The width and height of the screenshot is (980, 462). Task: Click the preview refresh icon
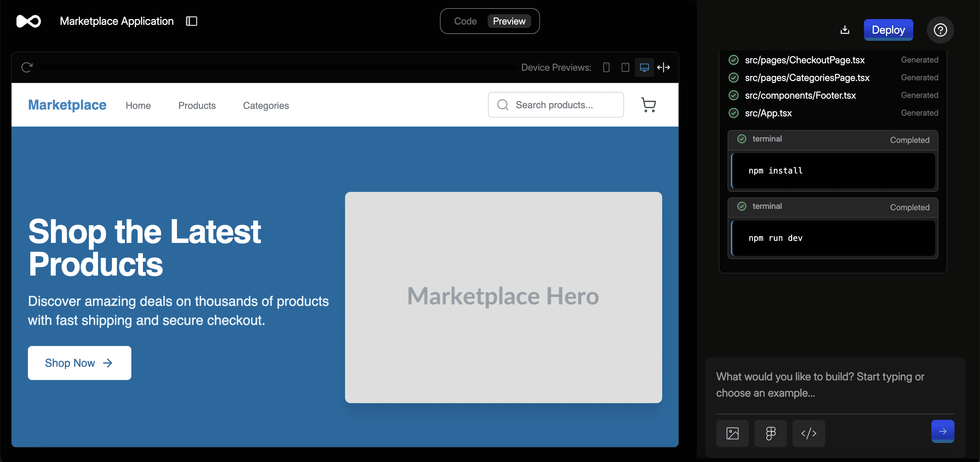27,67
